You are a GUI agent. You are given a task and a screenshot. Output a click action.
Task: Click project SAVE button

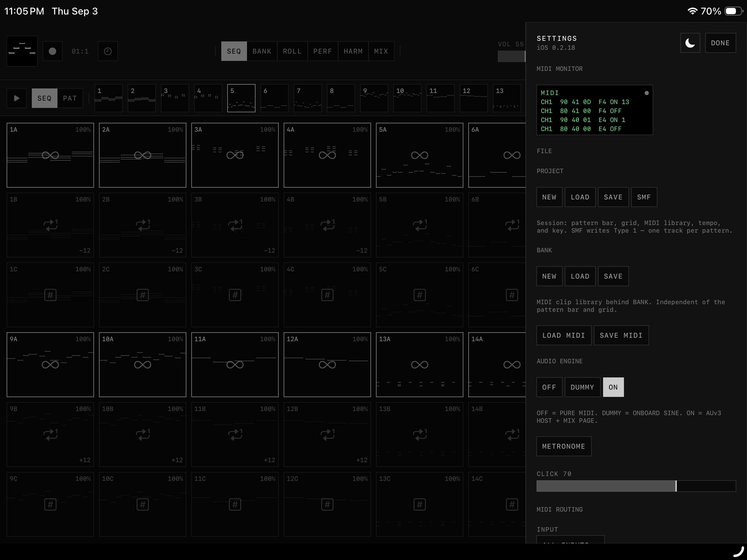pos(613,197)
